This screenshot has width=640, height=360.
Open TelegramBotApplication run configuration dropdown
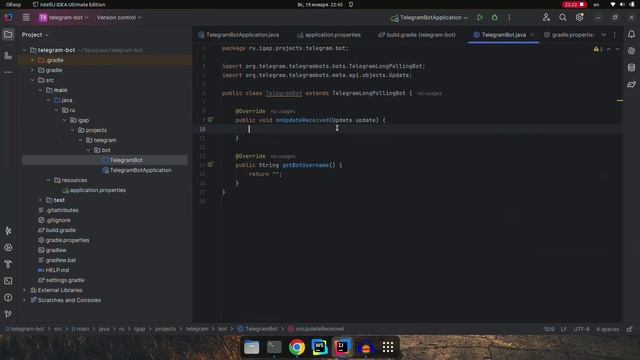tap(429, 18)
